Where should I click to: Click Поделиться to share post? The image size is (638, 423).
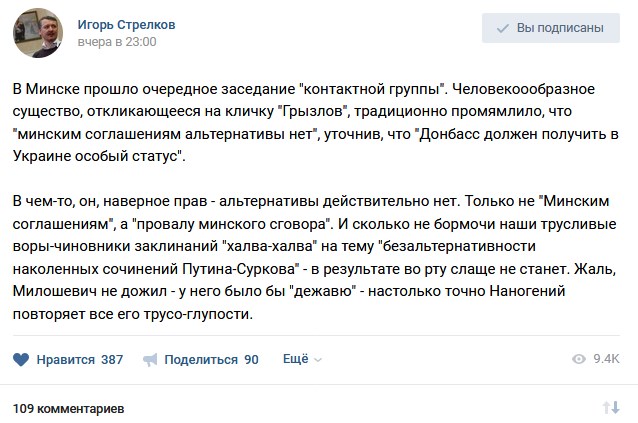pos(201,360)
